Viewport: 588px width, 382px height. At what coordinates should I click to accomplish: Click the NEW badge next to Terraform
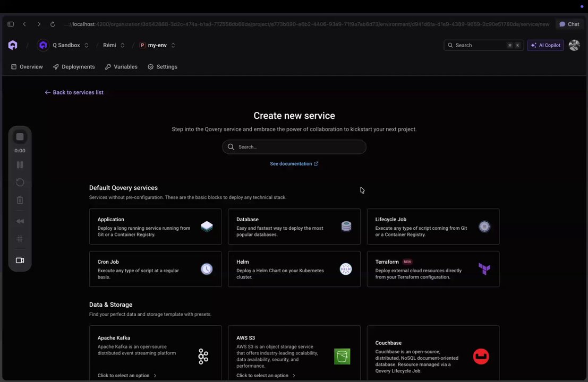click(407, 262)
